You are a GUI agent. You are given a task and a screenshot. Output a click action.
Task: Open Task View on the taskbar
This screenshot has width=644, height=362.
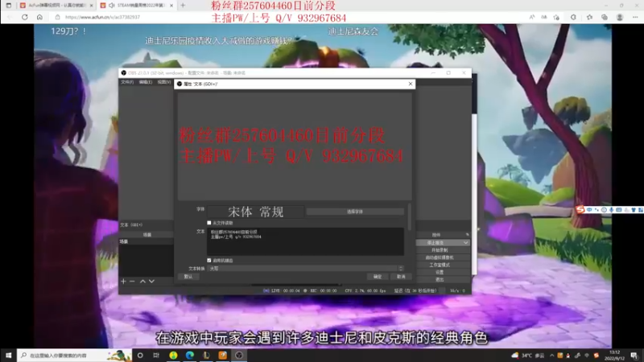156,355
